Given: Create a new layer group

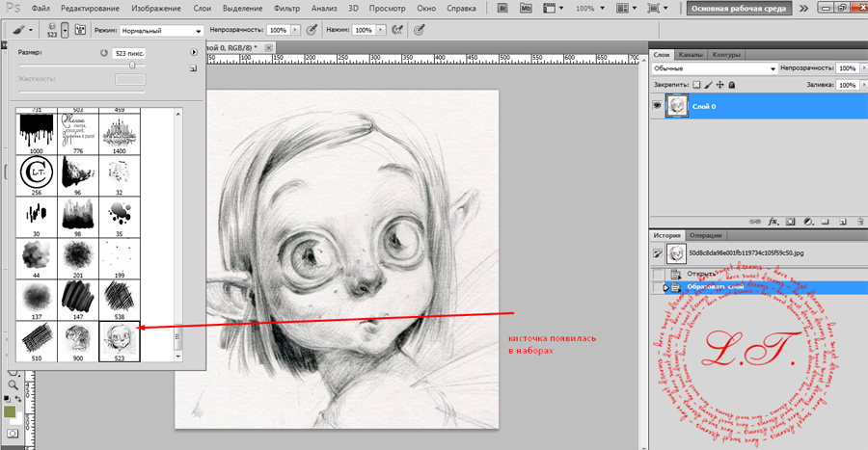Looking at the screenshot, I should [826, 222].
